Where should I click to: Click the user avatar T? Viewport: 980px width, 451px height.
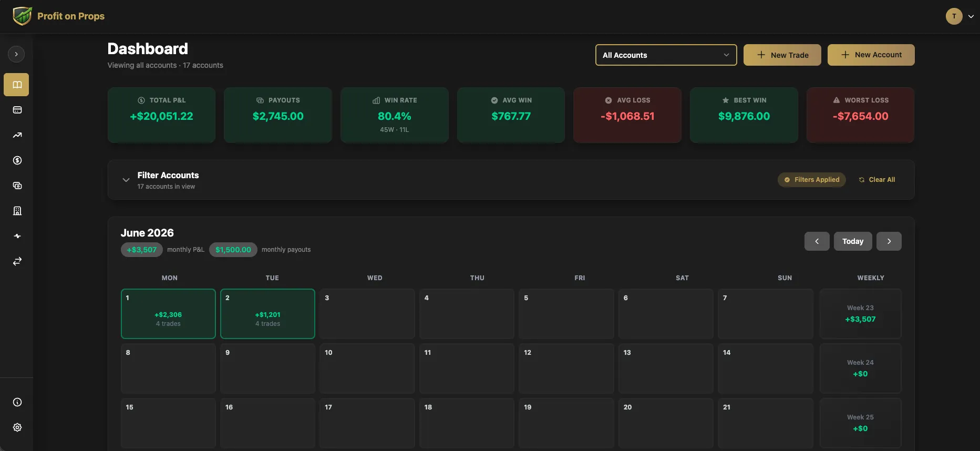(954, 16)
